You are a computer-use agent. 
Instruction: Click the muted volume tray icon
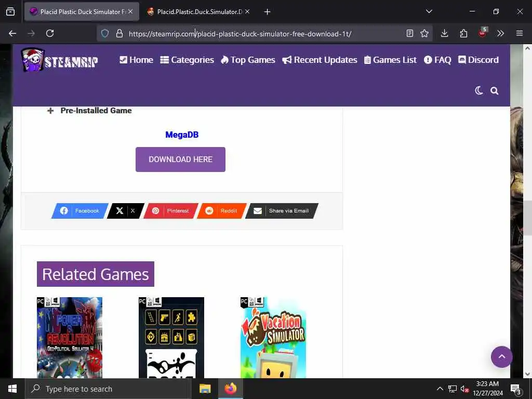464,389
